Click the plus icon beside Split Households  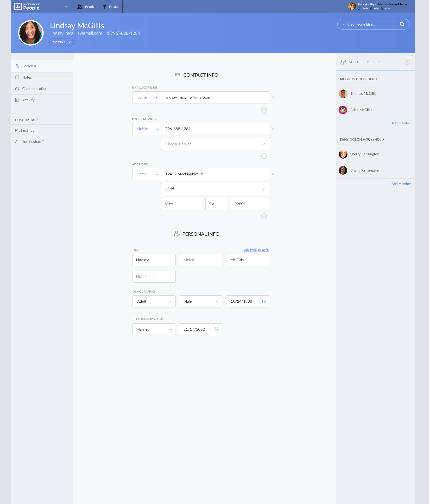tap(407, 62)
